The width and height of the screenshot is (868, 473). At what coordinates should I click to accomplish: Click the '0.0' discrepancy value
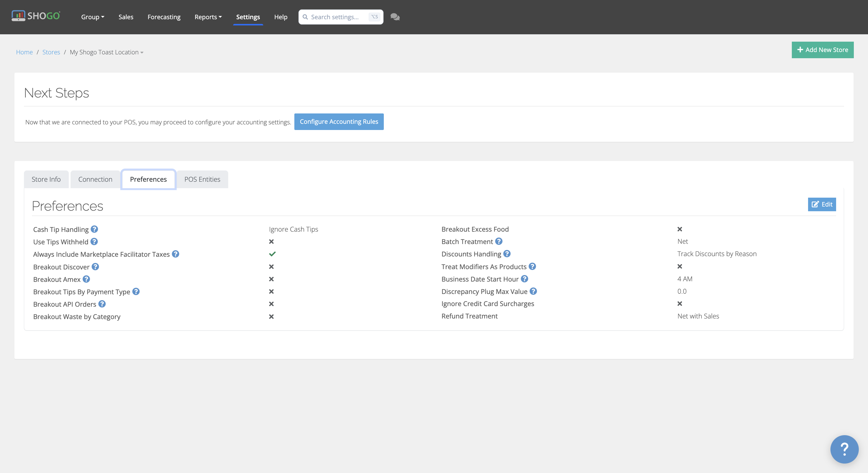click(x=682, y=291)
